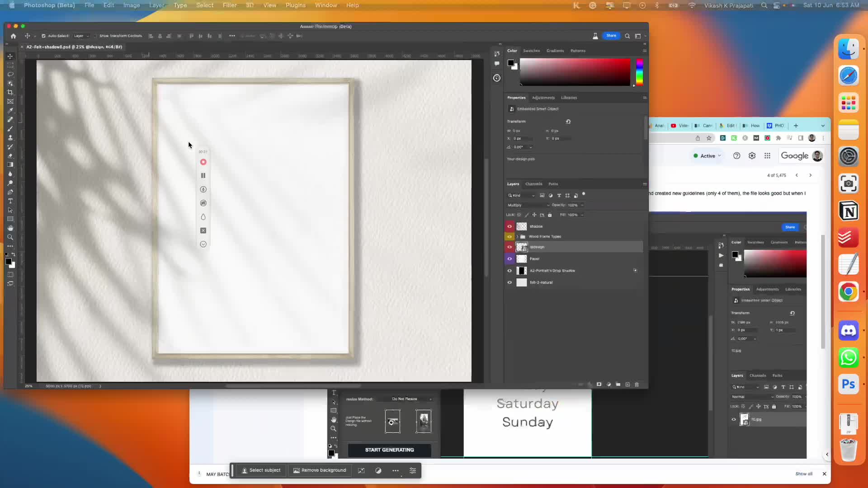Click the red color picker field
Viewport: 868px width, 488px height.
click(575, 72)
